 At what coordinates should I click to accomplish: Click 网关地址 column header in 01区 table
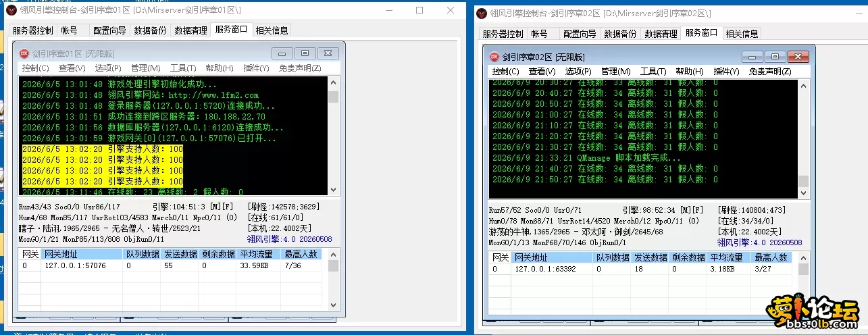[x=82, y=255]
